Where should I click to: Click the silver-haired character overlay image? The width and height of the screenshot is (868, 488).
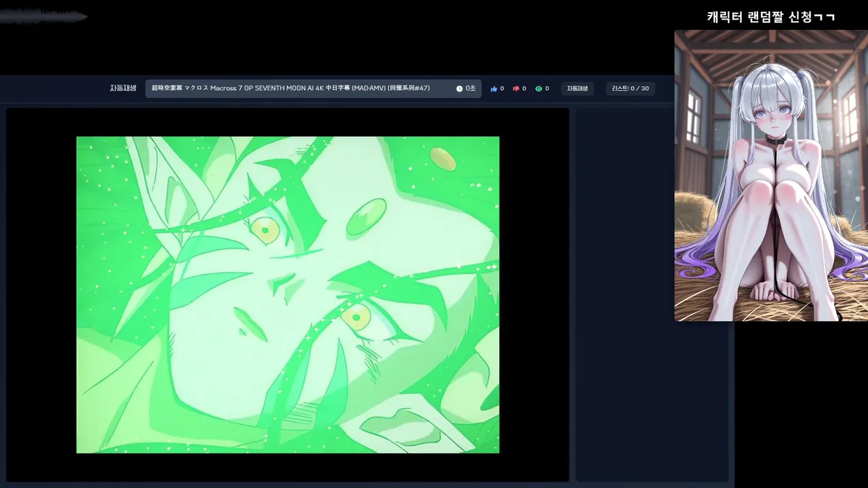coord(771,176)
